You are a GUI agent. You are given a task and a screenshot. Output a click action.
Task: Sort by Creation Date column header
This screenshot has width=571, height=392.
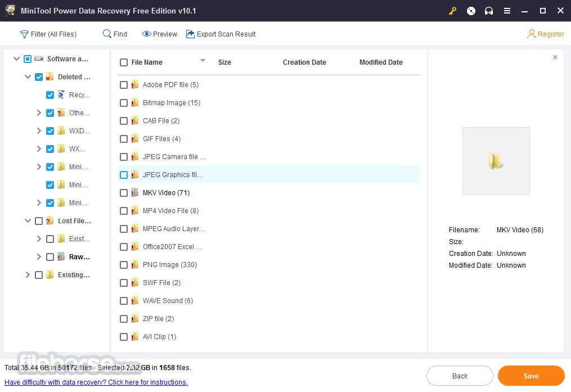coord(304,62)
